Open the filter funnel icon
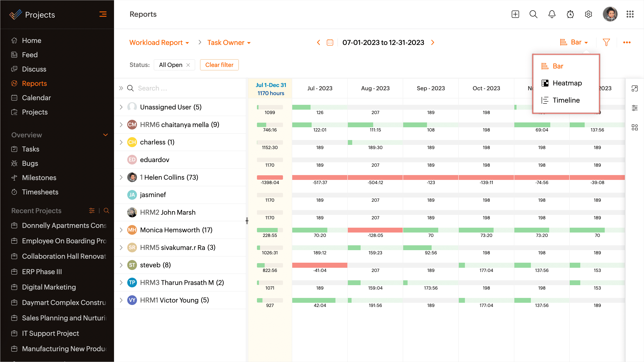644x362 pixels. pos(606,42)
